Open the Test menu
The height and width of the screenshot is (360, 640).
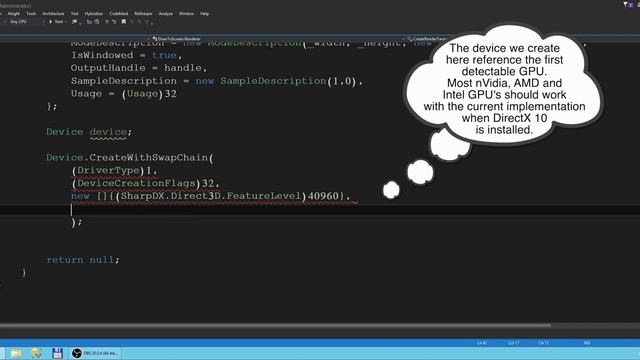tap(74, 13)
